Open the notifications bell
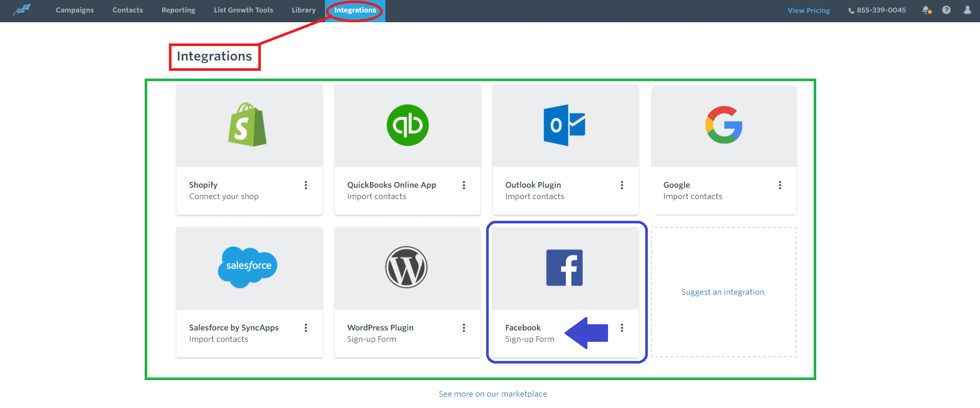This screenshot has width=980, height=408. pos(927,10)
